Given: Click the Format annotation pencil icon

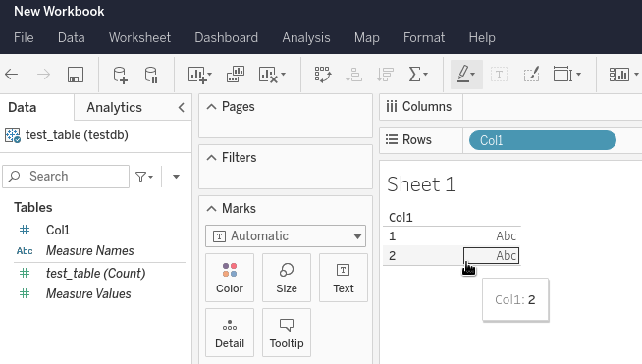Looking at the screenshot, I should click(x=531, y=75).
